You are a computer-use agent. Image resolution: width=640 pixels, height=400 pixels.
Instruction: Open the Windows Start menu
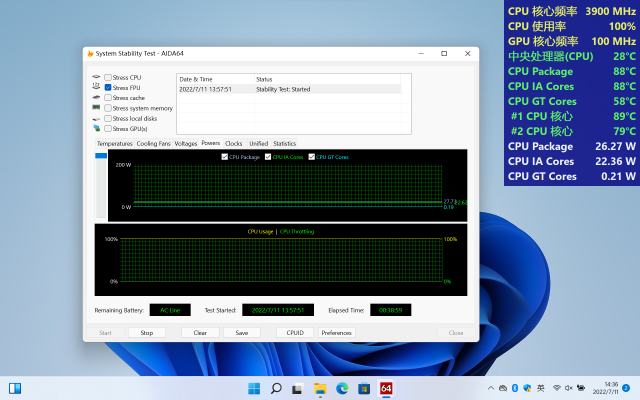click(253, 388)
